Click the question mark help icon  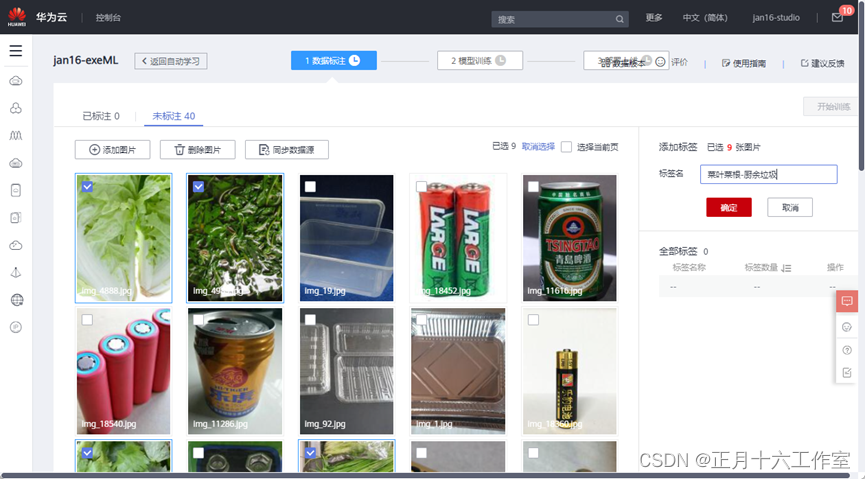(x=847, y=350)
